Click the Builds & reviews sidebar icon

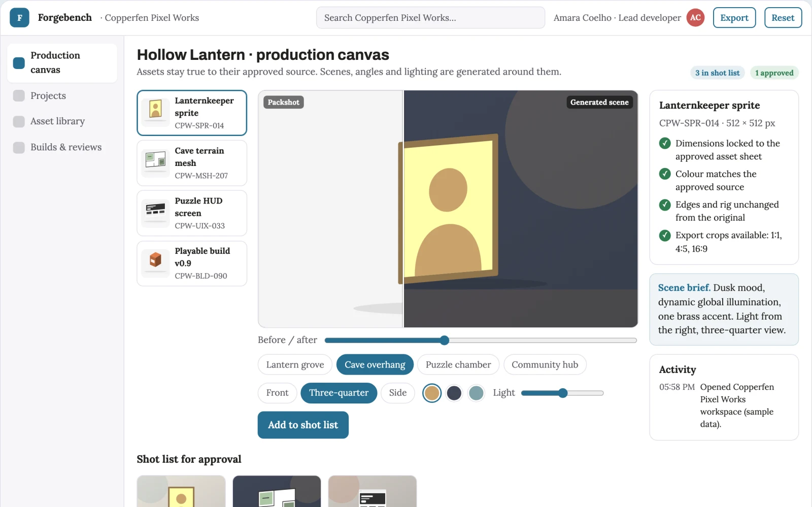pos(19,147)
